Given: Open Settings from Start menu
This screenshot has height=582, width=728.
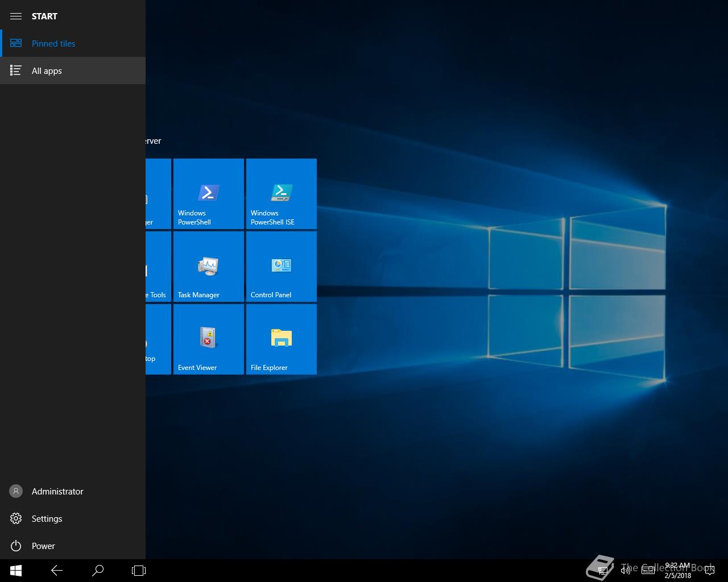Looking at the screenshot, I should [x=73, y=518].
